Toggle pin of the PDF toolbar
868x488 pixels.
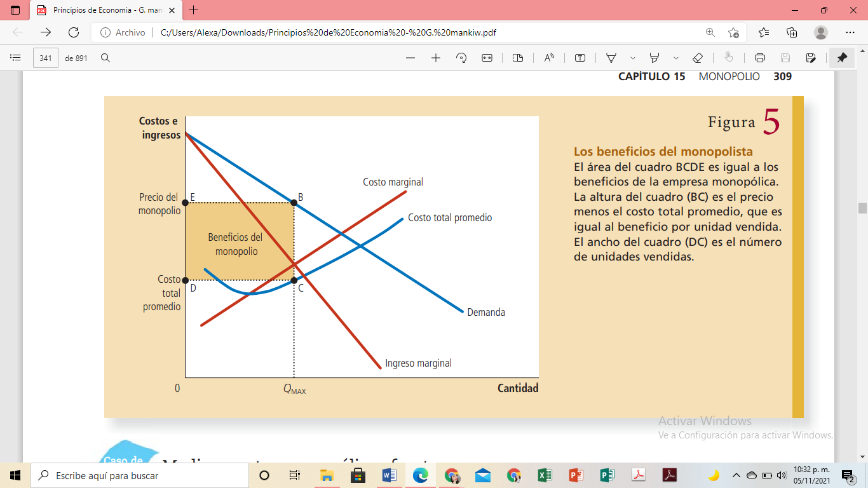pyautogui.click(x=842, y=57)
